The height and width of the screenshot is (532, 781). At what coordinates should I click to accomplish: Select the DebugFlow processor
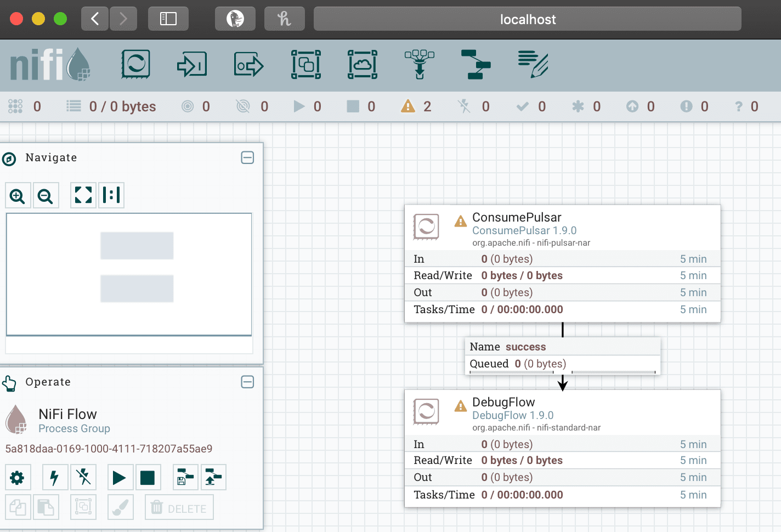coord(563,449)
